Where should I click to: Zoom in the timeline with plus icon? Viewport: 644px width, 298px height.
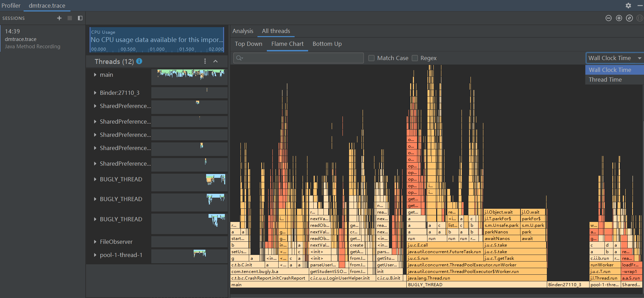[x=619, y=18]
